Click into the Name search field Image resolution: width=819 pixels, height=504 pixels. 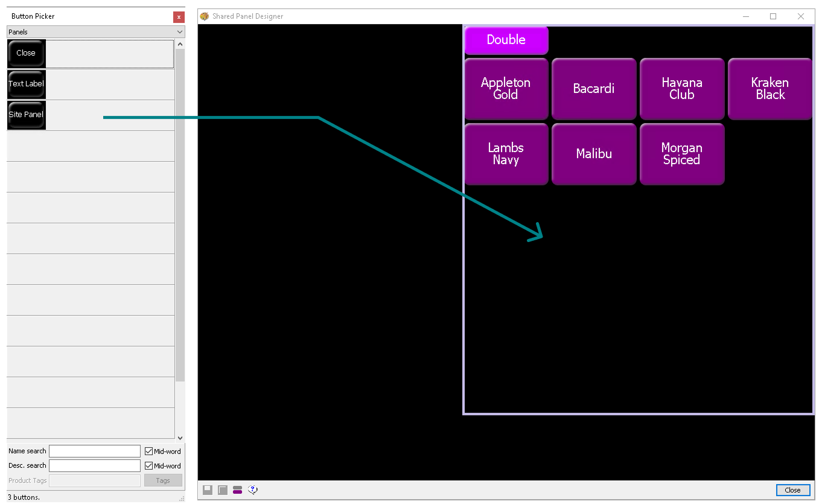[95, 451]
